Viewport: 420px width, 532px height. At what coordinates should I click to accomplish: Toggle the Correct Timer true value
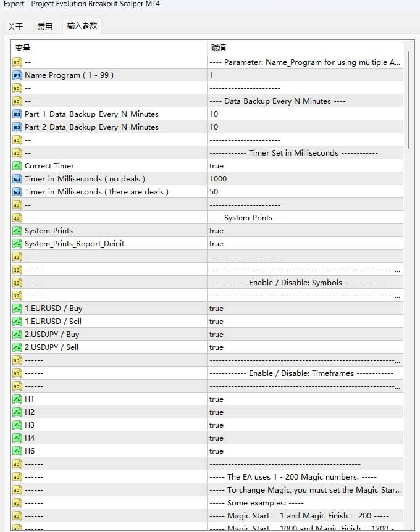pos(278,165)
